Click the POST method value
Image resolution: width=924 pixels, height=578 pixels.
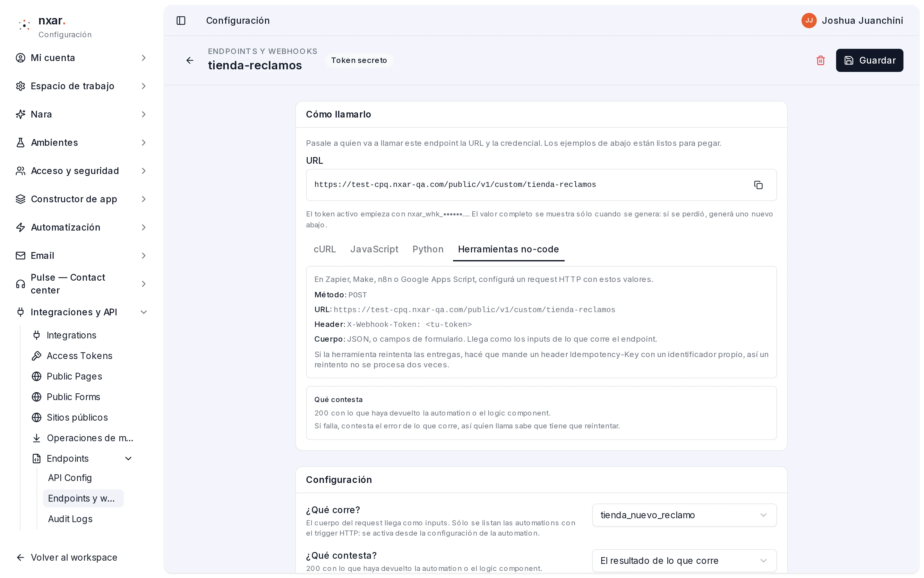(x=357, y=295)
